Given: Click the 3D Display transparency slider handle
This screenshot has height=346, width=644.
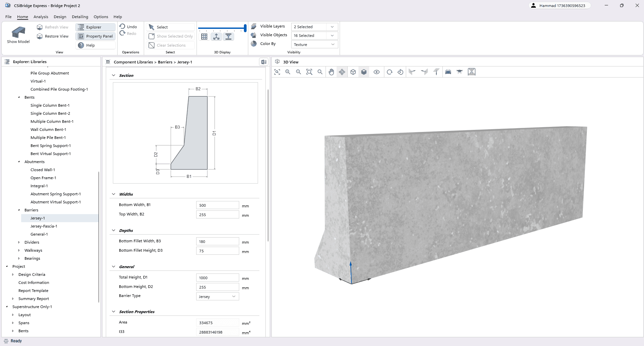Looking at the screenshot, I should [x=245, y=28].
